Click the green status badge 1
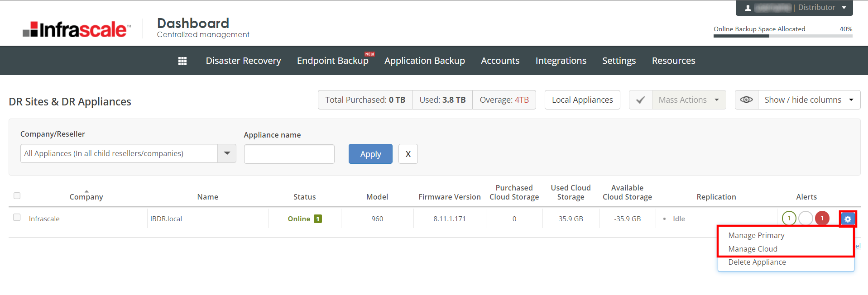This screenshot has height=295, width=868. (318, 219)
